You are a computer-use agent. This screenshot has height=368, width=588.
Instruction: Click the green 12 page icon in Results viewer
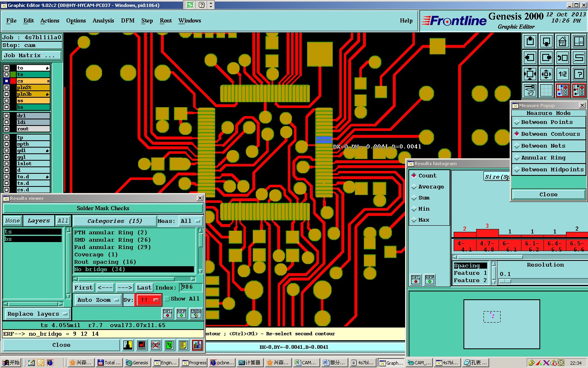169,345
